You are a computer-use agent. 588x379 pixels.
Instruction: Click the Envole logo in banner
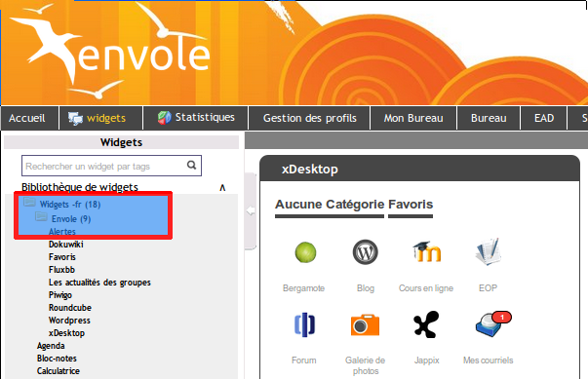coord(110,52)
